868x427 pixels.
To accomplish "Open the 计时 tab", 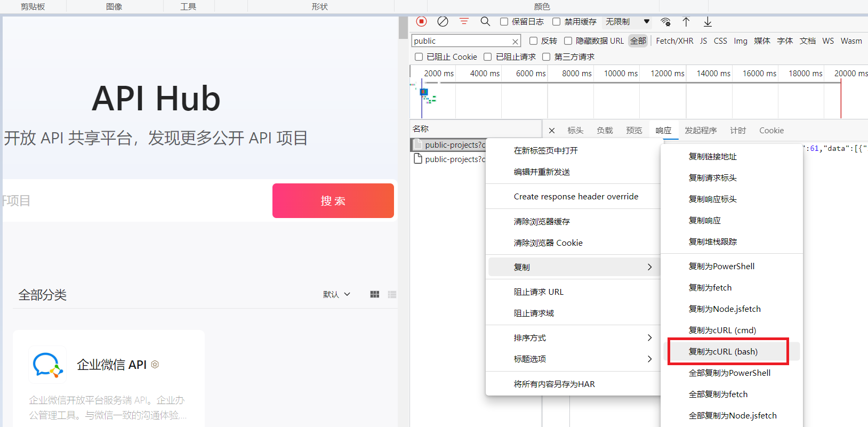I will (738, 131).
